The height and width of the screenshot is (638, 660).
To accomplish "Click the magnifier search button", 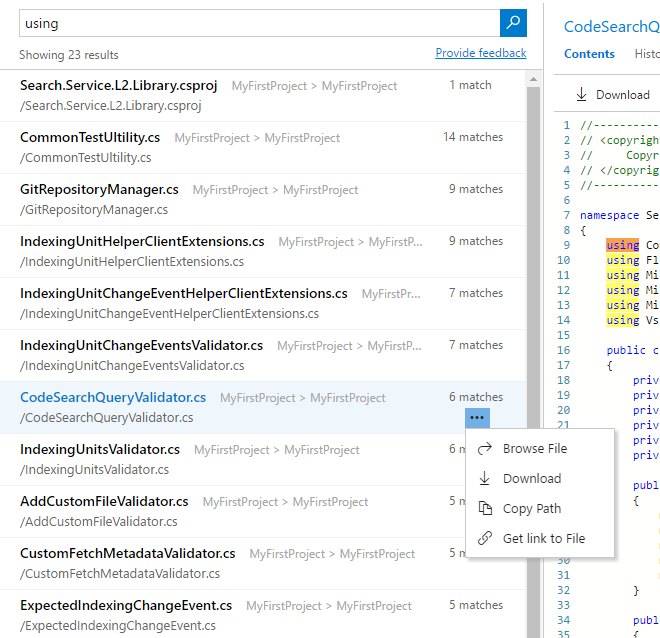I will tap(513, 23).
